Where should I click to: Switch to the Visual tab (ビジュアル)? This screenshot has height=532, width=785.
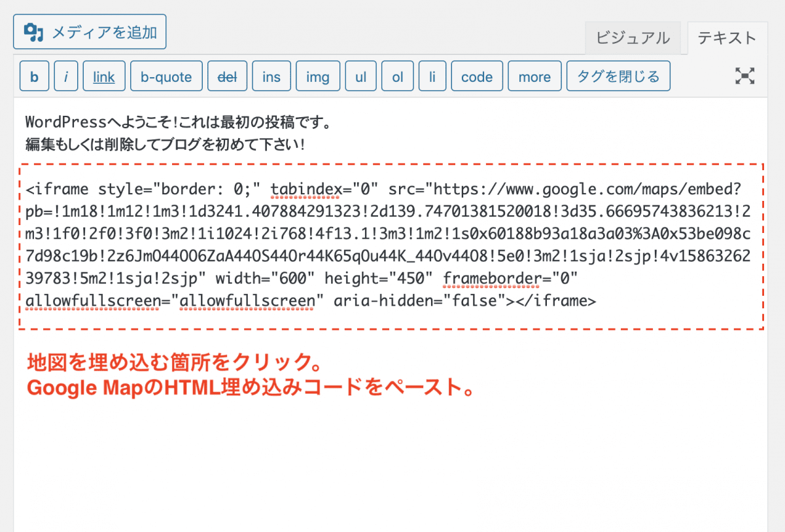pos(633,37)
